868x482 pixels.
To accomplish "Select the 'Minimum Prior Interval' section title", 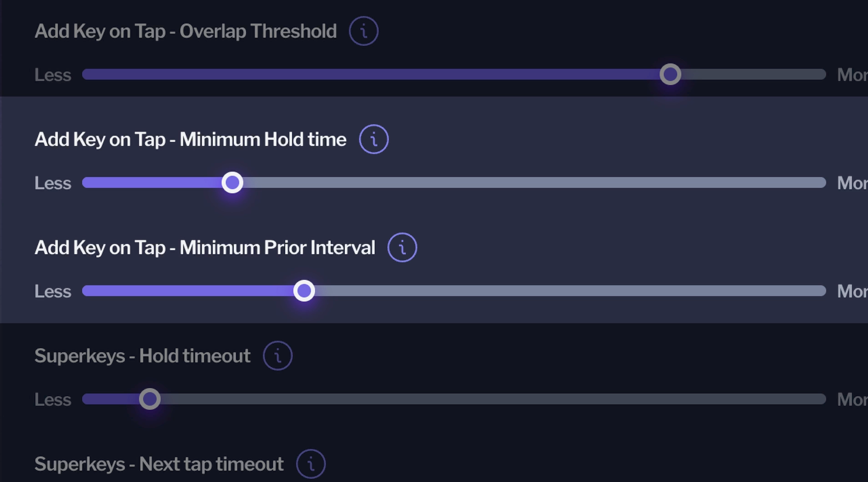I will point(205,247).
